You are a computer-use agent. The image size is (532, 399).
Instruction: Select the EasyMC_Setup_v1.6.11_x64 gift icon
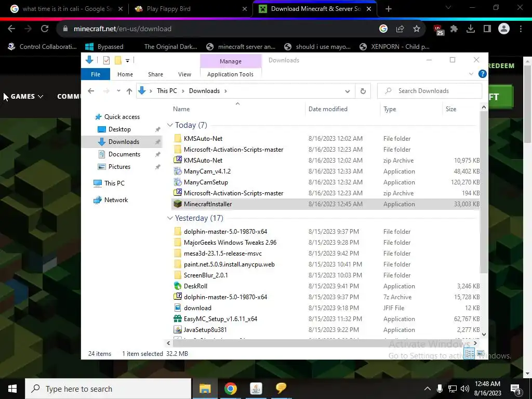tap(178, 319)
